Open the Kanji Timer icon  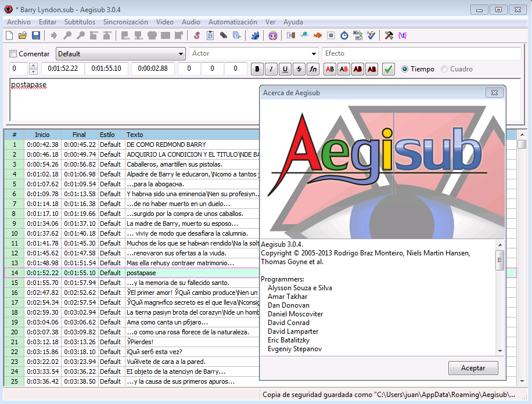(358, 35)
